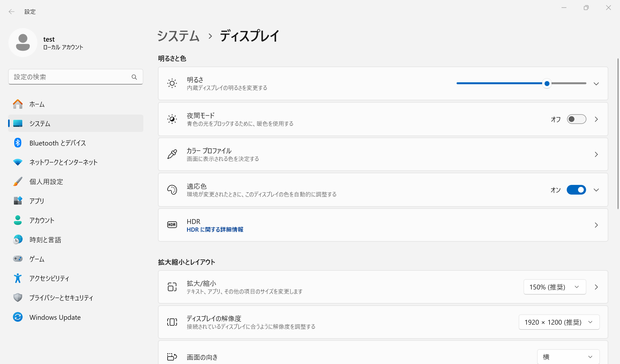This screenshot has height=364, width=620.
Task: Turn off the 適応色 toggle
Action: point(576,190)
